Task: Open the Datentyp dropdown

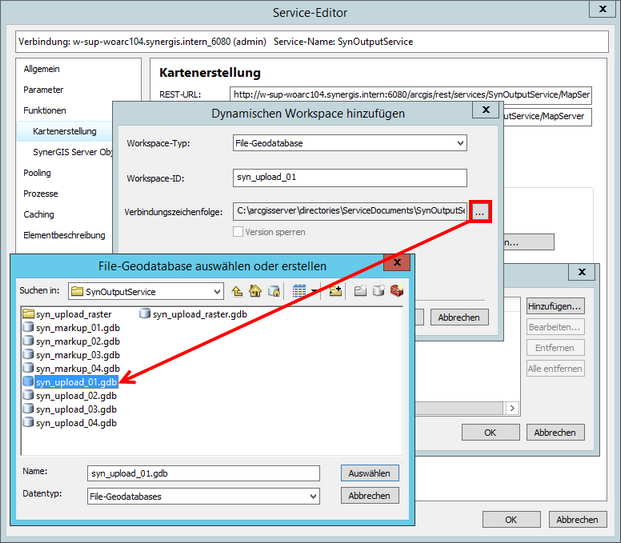Action: pos(203,496)
